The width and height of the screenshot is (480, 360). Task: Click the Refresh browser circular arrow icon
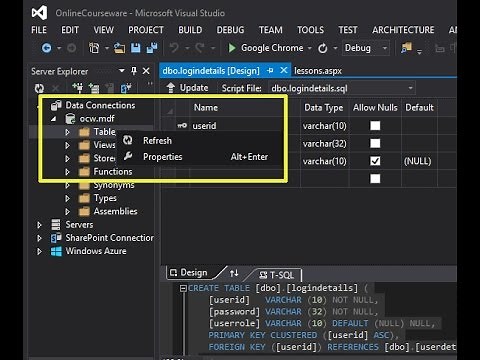click(x=322, y=48)
